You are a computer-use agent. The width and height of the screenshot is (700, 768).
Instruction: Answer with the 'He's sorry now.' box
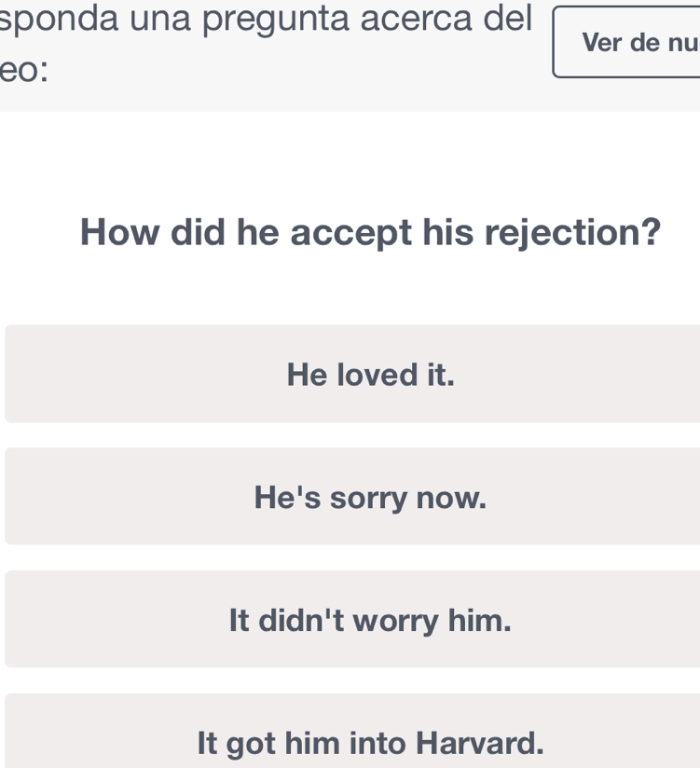click(370, 497)
